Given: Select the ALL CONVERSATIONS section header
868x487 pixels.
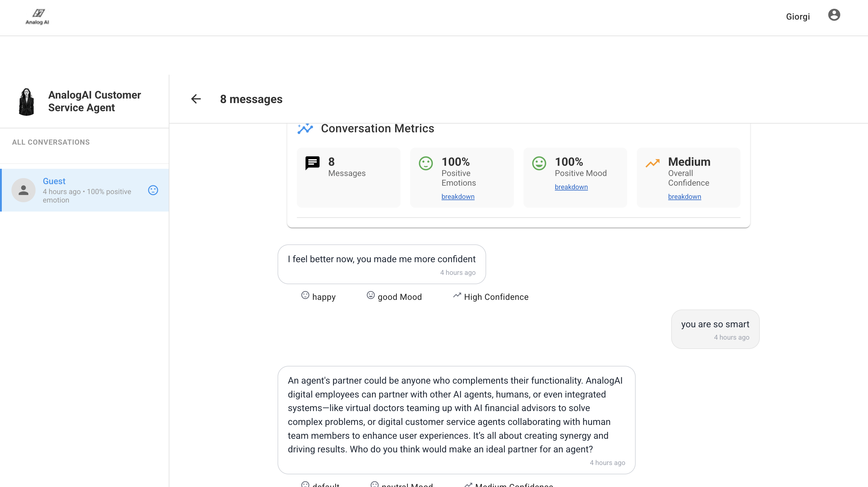Looking at the screenshot, I should pos(51,142).
